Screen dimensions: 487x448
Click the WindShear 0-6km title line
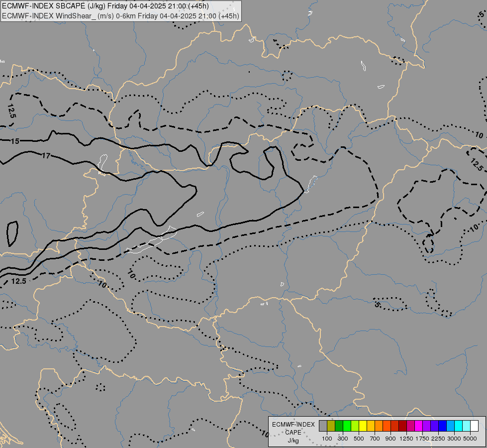click(x=120, y=16)
